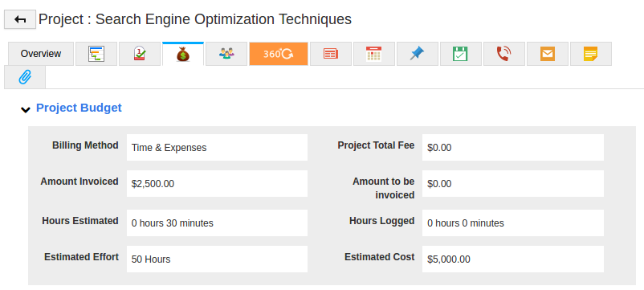This screenshot has height=290, width=644.
Task: Click the Estimated Effort 50 Hours field
Action: pos(217,259)
